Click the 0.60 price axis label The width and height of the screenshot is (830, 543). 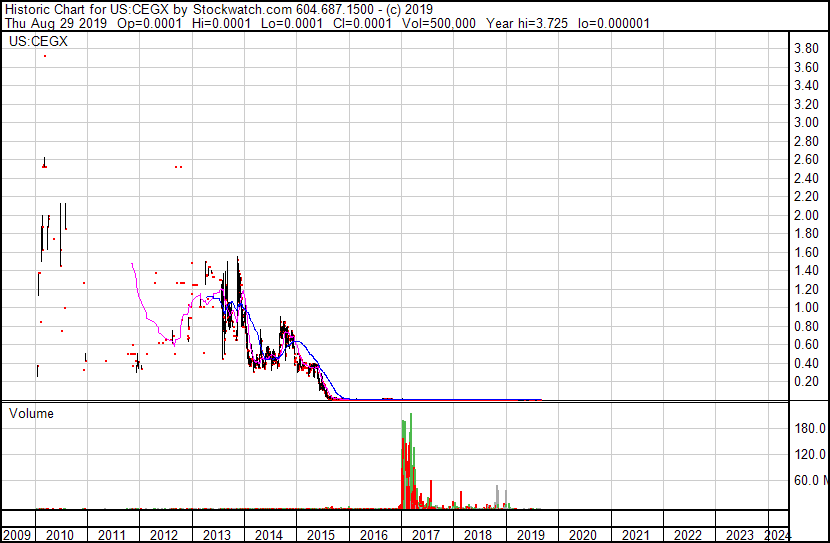[x=806, y=345]
